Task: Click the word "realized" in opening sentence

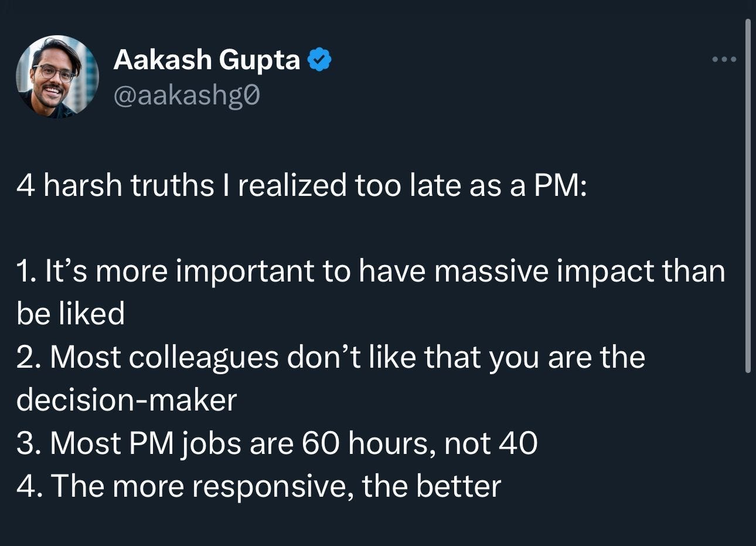Action: [292, 186]
